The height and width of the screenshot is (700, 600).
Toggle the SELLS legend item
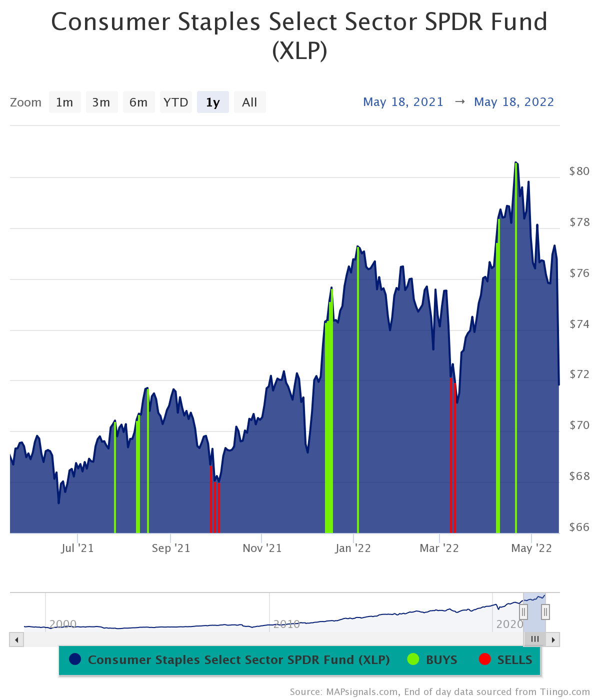[505, 660]
